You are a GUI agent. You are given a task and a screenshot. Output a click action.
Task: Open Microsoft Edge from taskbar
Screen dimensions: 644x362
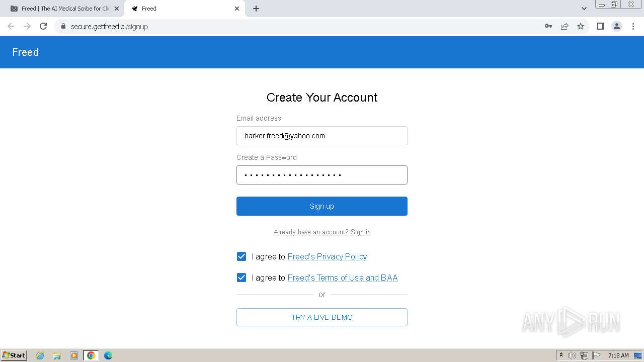108,355
